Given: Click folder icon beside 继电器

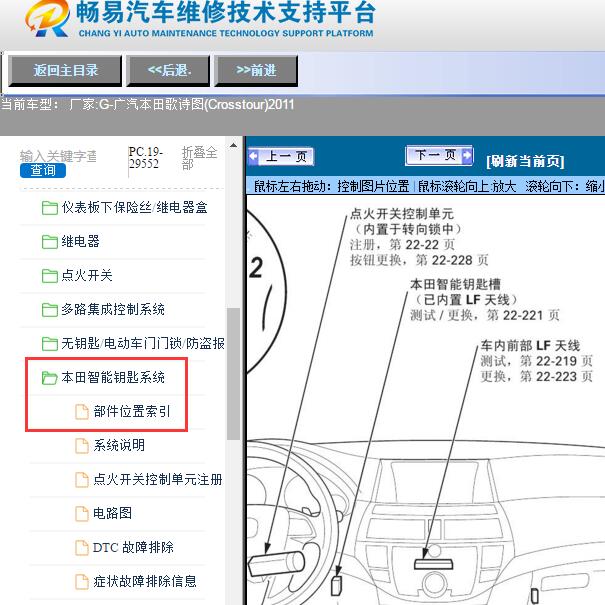Looking at the screenshot, I should pos(49,242).
